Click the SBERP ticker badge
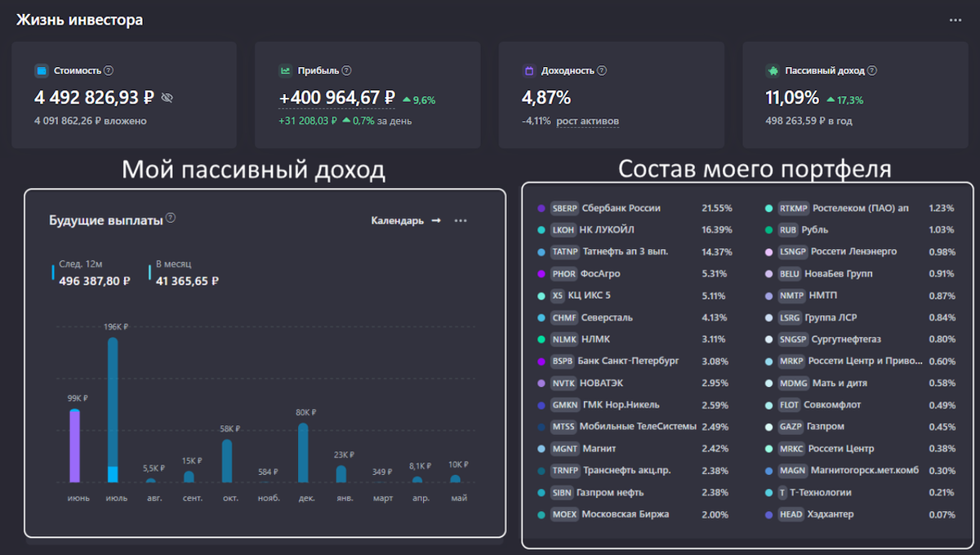The width and height of the screenshot is (980, 555). click(565, 208)
